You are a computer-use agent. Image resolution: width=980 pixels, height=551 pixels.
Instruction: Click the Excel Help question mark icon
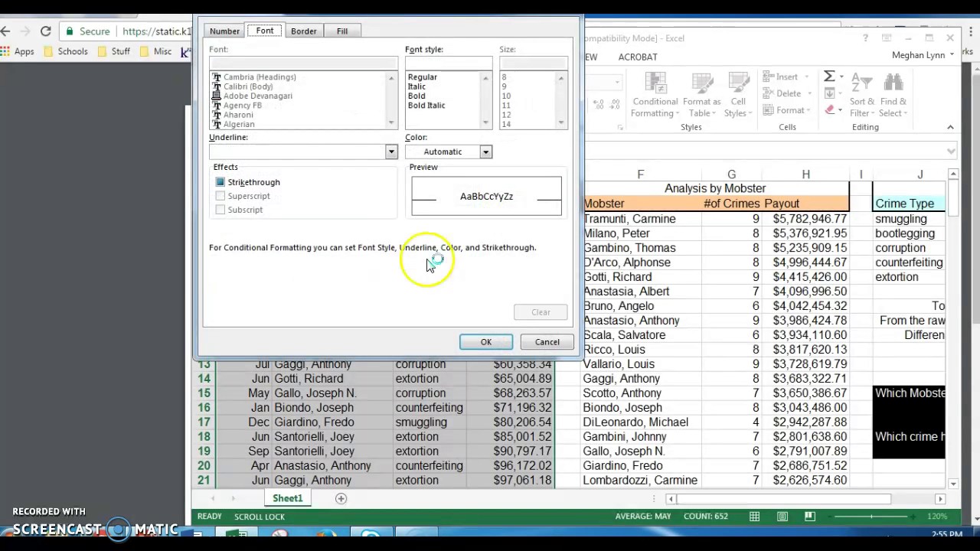[865, 38]
